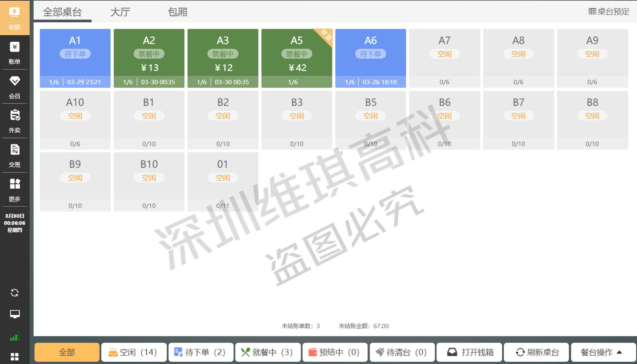Click the monitor display icon in sidebar
The width and height of the screenshot is (637, 364).
click(15, 314)
